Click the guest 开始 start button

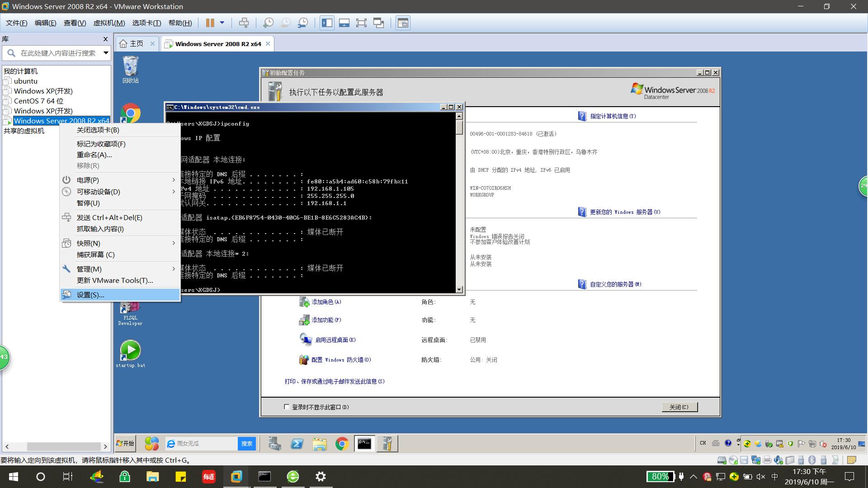click(126, 443)
